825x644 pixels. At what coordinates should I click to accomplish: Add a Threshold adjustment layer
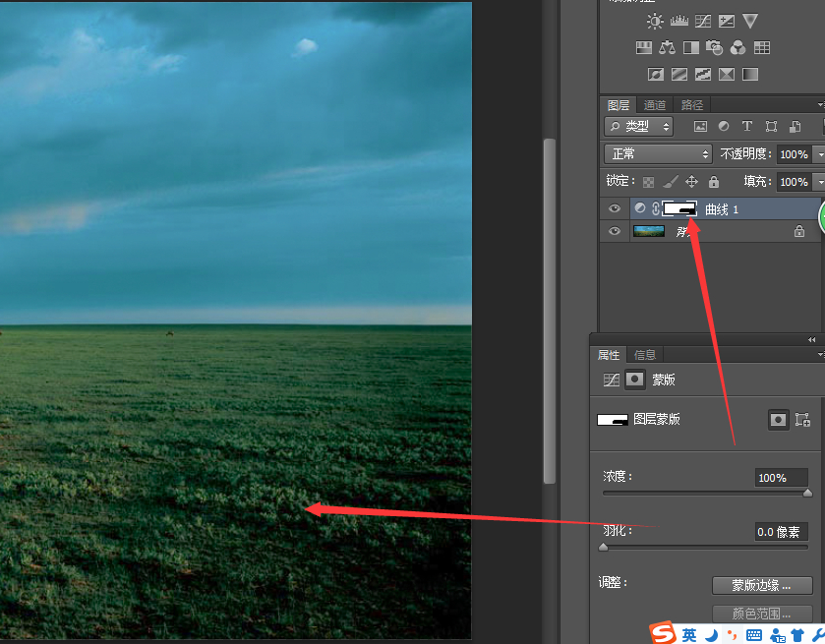tap(703, 74)
